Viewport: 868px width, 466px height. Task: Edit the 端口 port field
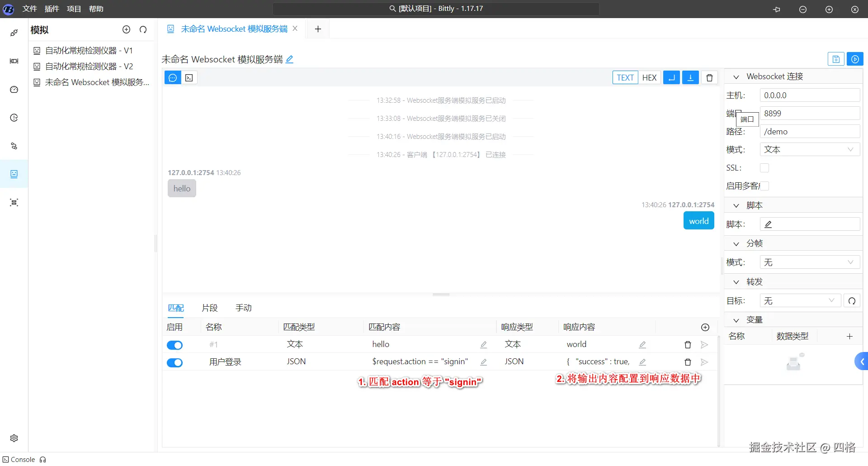pyautogui.click(x=810, y=114)
